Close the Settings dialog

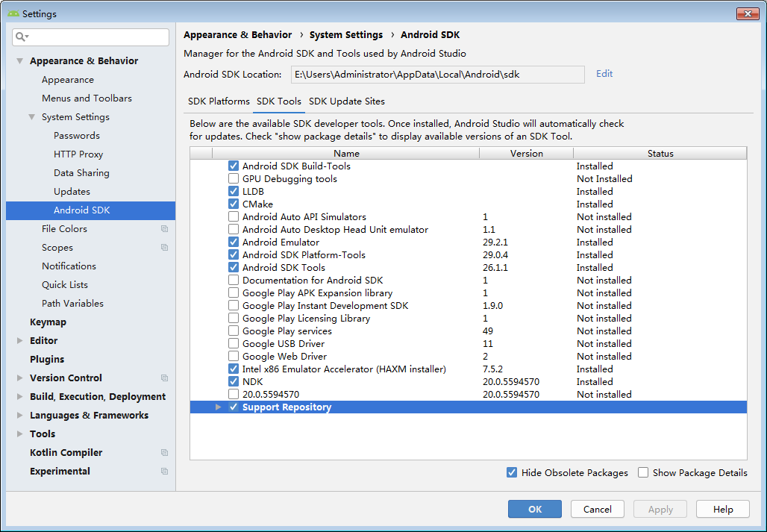[x=748, y=13]
